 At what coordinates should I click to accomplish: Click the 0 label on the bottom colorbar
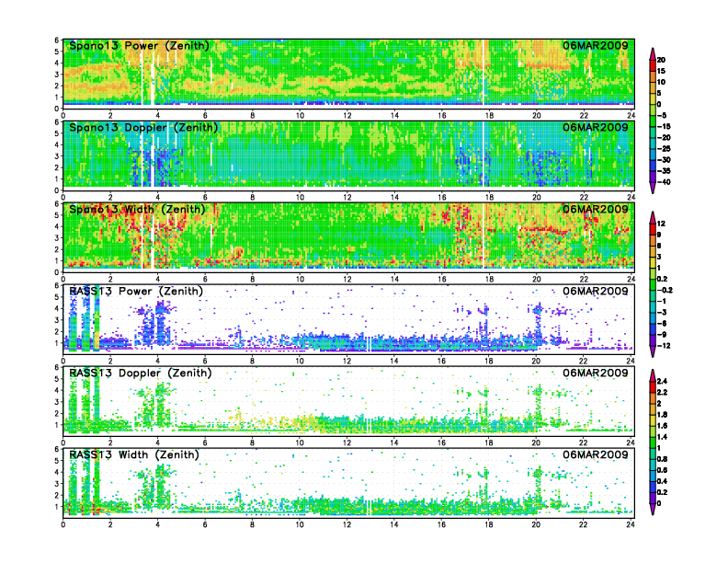click(659, 503)
